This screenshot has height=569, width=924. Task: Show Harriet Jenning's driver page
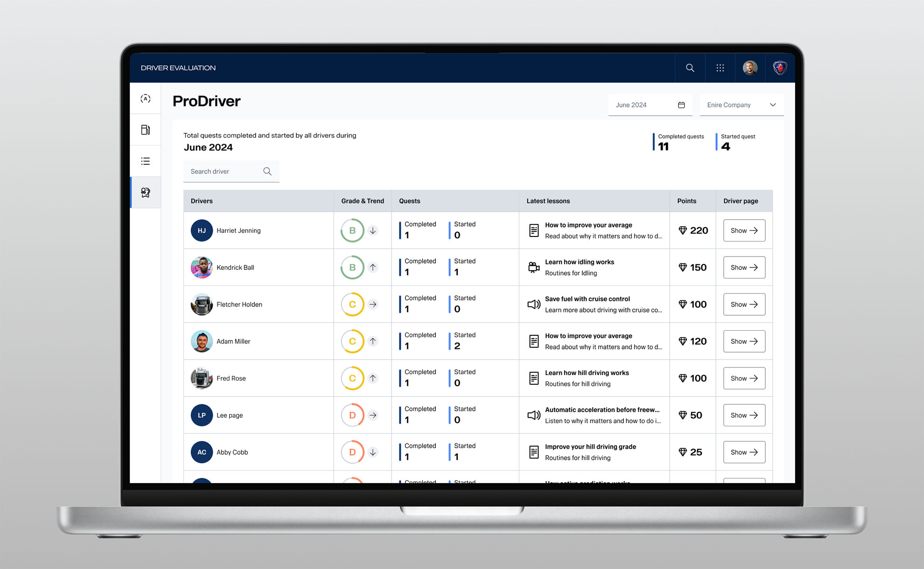click(744, 230)
